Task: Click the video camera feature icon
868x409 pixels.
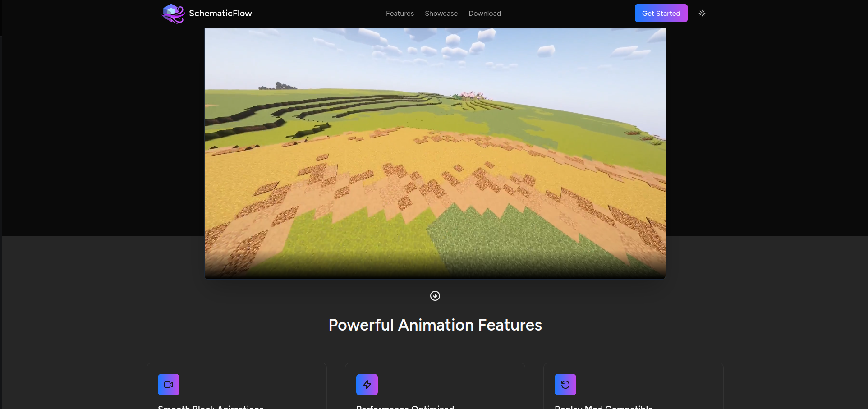Action: [x=169, y=385]
